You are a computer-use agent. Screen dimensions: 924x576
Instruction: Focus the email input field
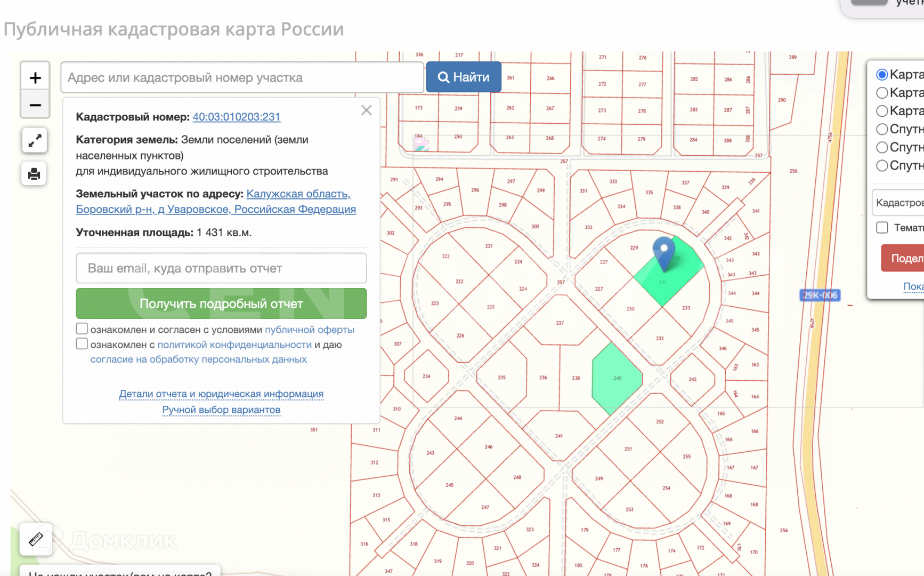221,268
